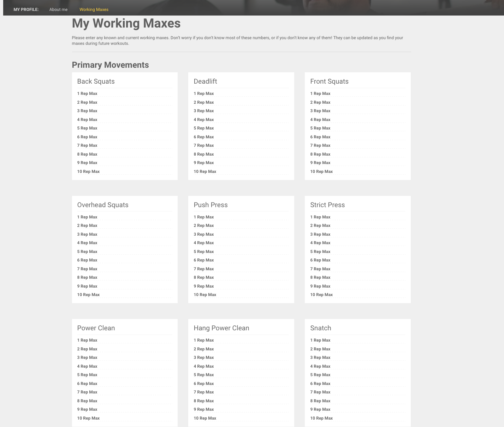This screenshot has height=427, width=504.
Task: Click the My Working Maxes heading
Action: tap(126, 23)
